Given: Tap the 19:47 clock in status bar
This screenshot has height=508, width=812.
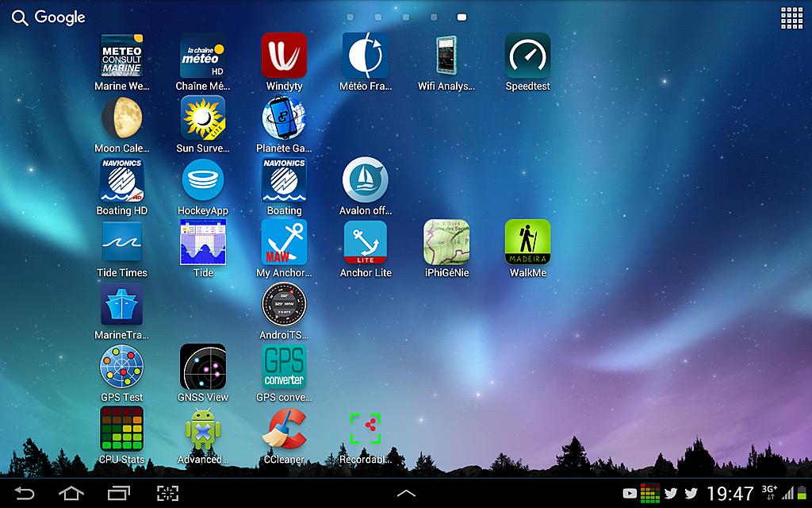Looking at the screenshot, I should [x=730, y=494].
